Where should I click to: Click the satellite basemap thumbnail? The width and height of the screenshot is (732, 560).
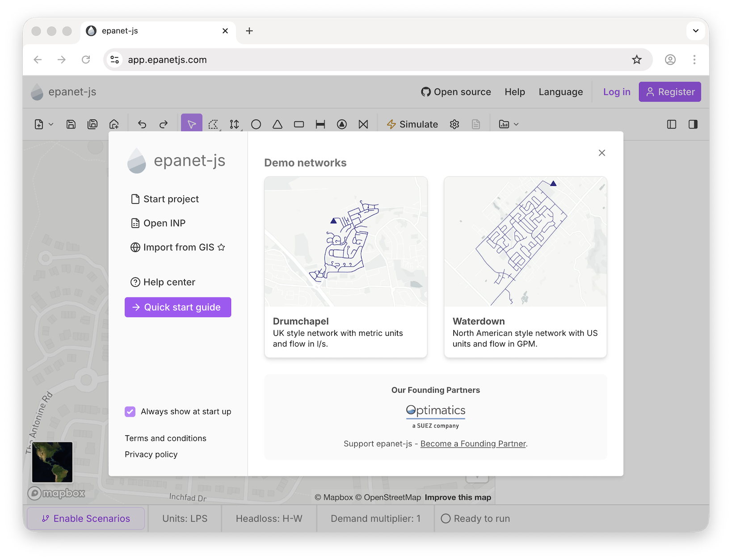click(52, 462)
